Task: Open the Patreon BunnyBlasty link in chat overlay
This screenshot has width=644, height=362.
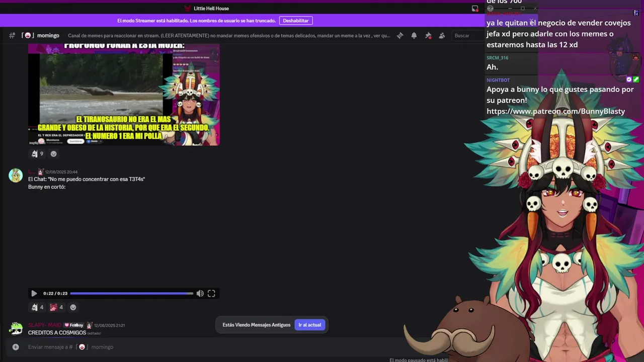Action: [555, 111]
